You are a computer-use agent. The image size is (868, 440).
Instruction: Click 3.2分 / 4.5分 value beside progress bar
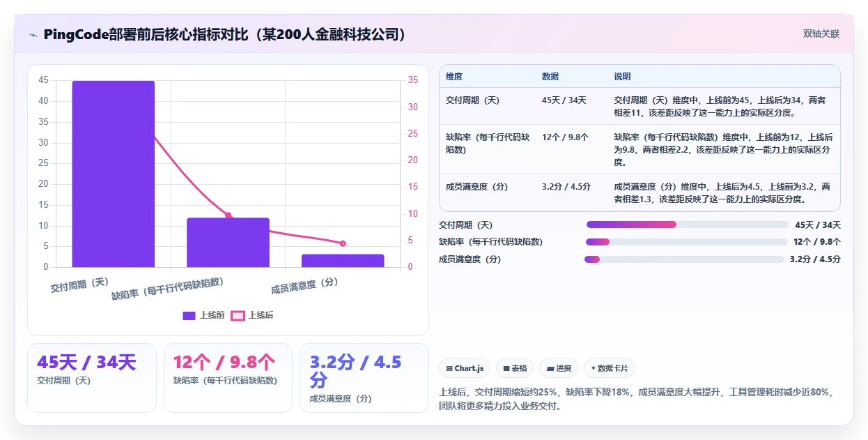(815, 259)
